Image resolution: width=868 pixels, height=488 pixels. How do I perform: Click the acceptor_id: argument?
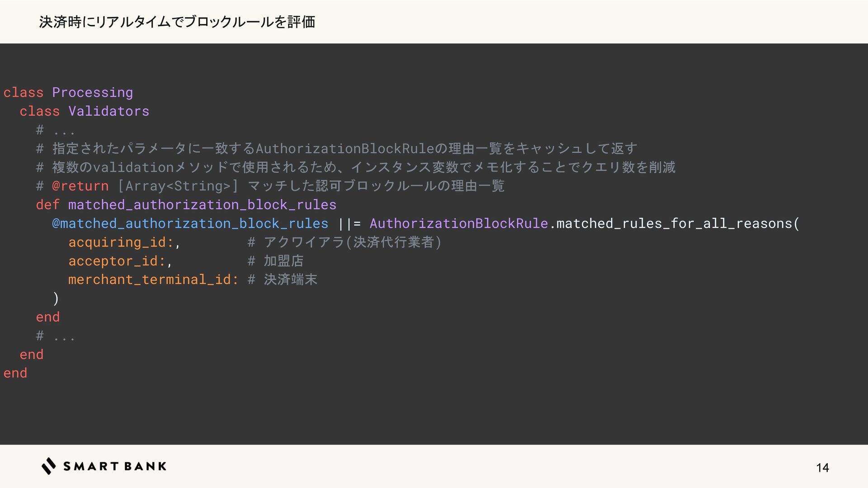tap(117, 261)
